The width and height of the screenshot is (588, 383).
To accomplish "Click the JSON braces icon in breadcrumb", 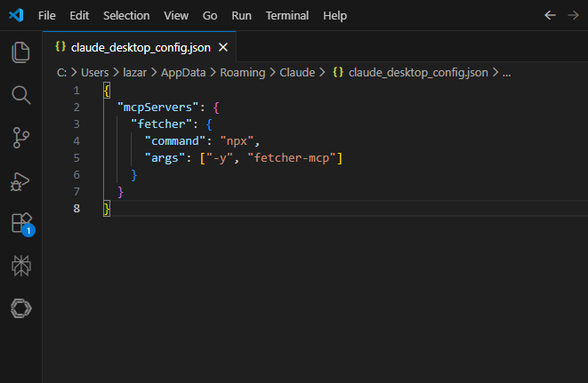I will click(x=338, y=72).
